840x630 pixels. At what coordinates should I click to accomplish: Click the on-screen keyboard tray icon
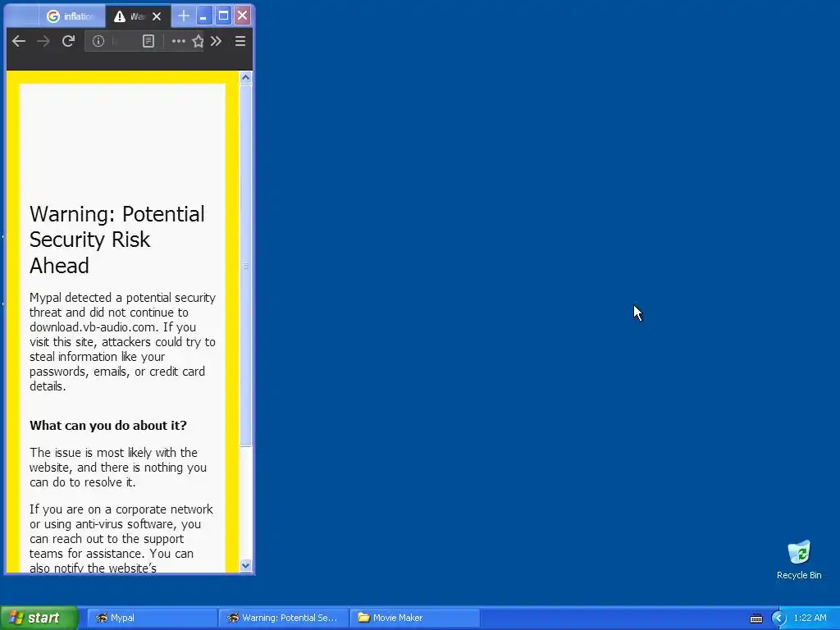[x=756, y=619]
